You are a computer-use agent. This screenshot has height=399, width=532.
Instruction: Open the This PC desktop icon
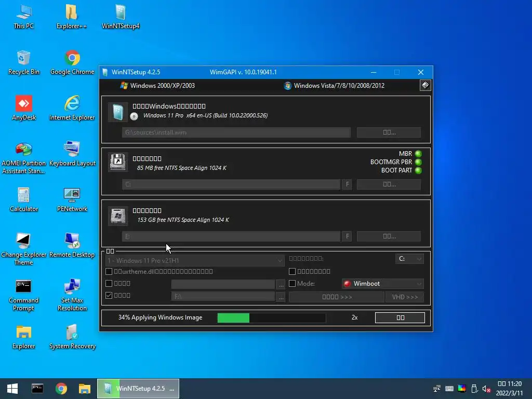(24, 17)
